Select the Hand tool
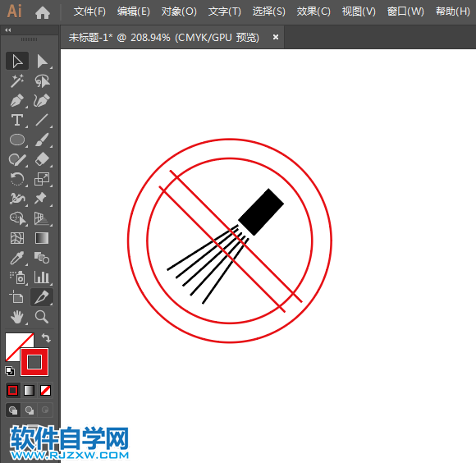The image size is (476, 463). click(x=17, y=317)
